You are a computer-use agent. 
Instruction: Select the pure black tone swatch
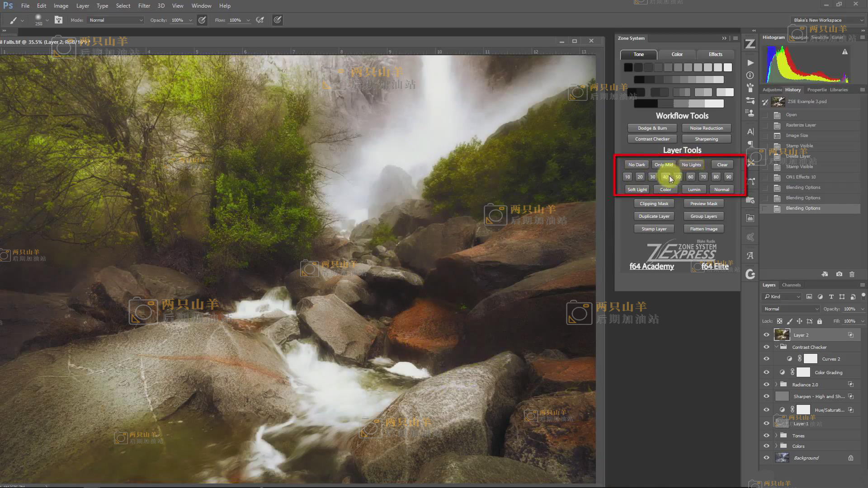click(628, 67)
